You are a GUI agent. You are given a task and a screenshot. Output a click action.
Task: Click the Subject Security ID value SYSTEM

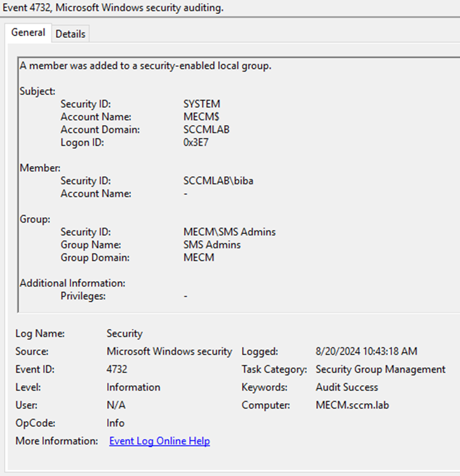(202, 104)
